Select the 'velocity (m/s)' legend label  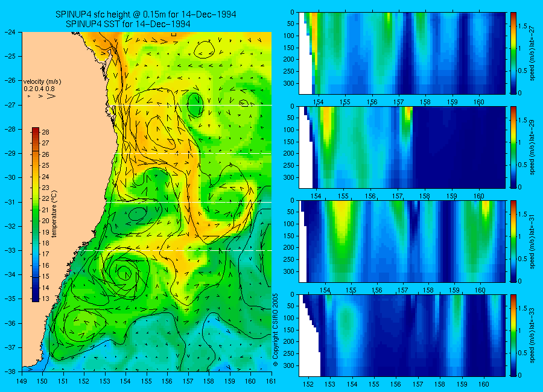(42, 82)
